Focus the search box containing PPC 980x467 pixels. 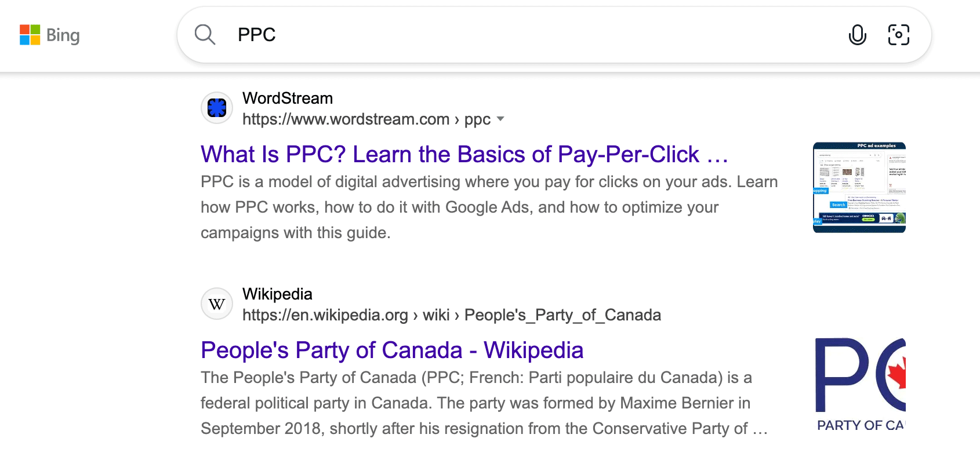pyautogui.click(x=522, y=35)
